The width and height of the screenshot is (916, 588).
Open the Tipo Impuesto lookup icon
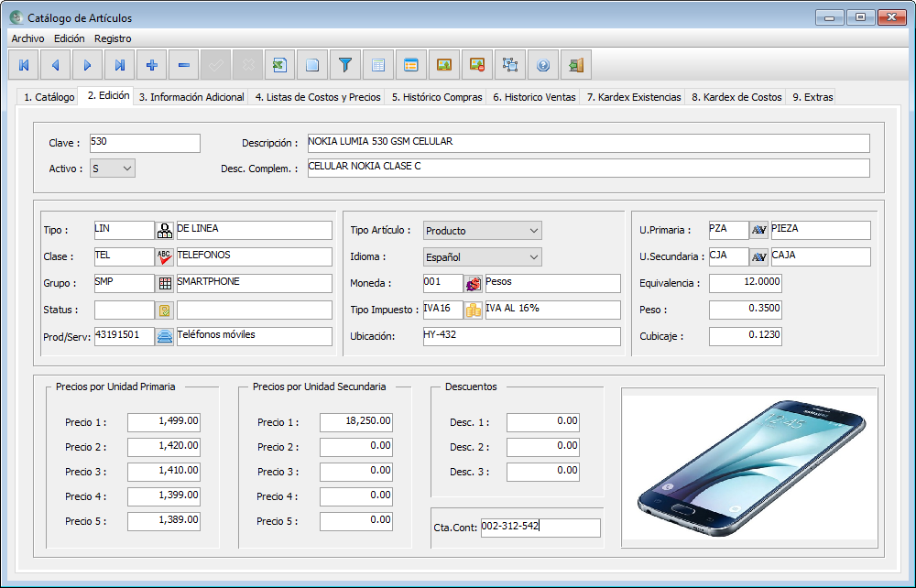[474, 310]
